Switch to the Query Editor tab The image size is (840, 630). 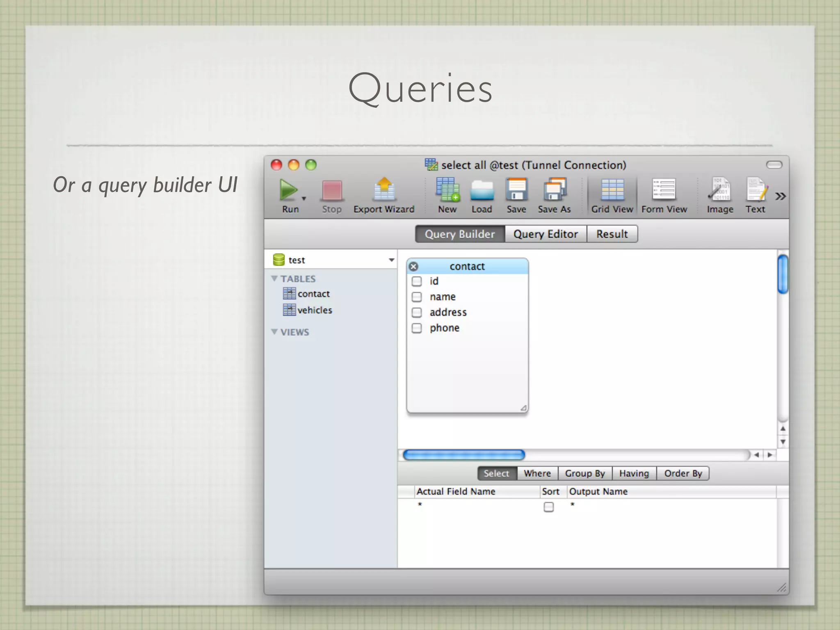click(x=546, y=234)
